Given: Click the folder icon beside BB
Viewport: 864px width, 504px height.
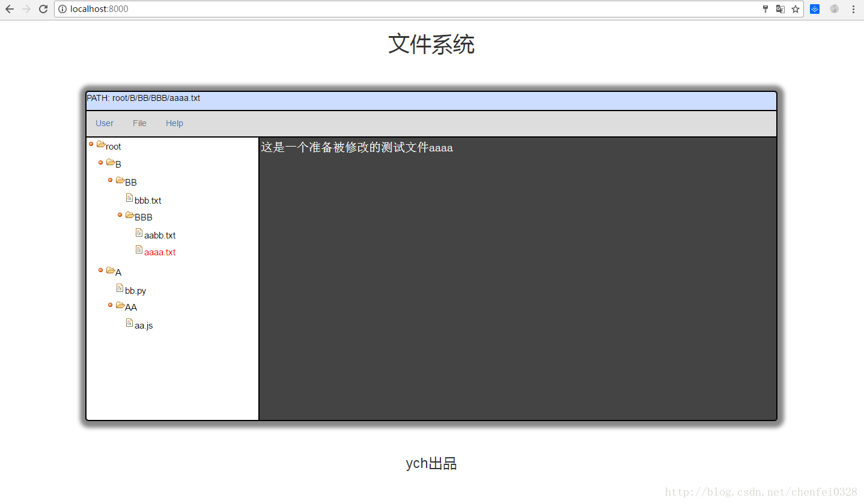Looking at the screenshot, I should point(120,180).
